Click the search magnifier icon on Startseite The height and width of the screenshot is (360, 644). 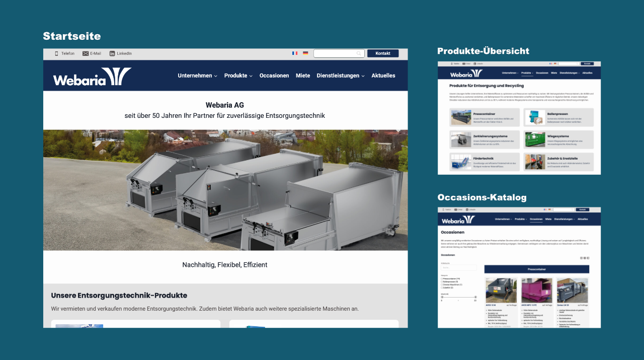[x=359, y=53]
